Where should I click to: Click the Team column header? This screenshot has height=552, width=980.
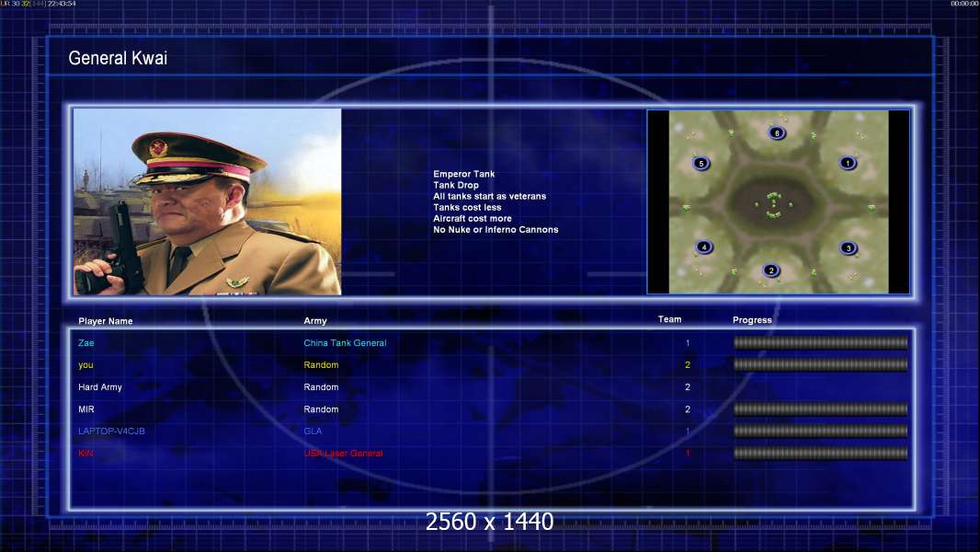[669, 319]
